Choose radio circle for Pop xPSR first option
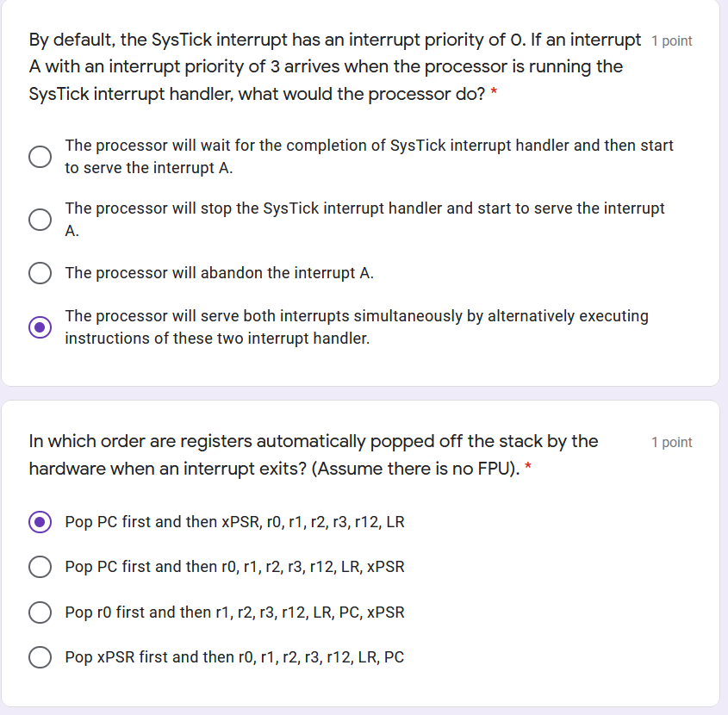Viewport: 728px width, 715px height. tap(40, 657)
